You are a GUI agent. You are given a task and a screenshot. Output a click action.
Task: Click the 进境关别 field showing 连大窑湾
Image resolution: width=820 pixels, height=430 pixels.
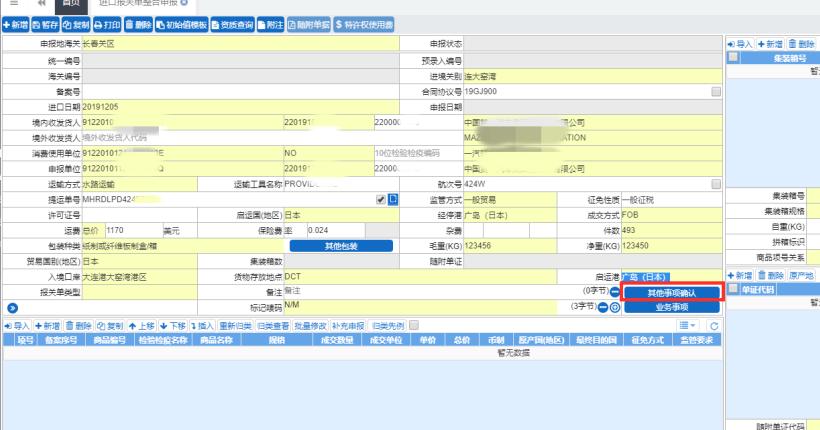point(593,76)
